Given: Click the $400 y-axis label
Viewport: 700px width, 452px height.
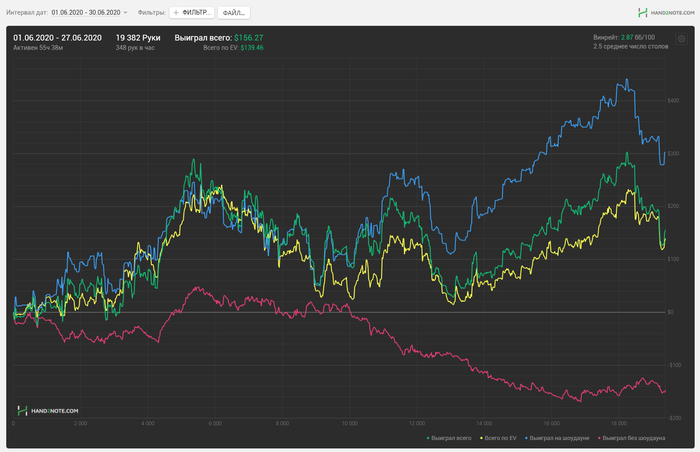Looking at the screenshot, I should (673, 100).
